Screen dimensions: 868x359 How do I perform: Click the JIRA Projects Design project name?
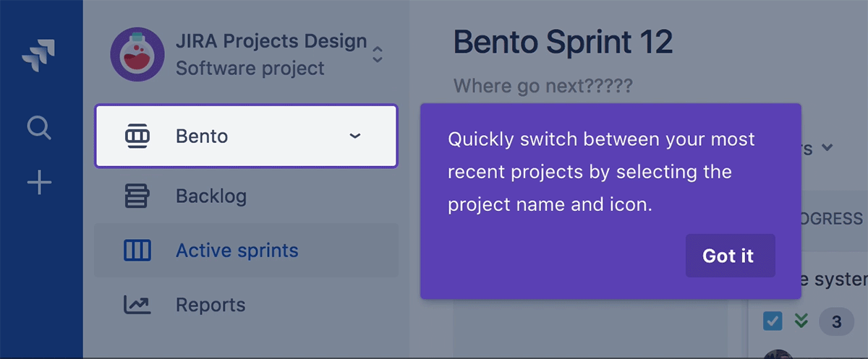pos(271,42)
